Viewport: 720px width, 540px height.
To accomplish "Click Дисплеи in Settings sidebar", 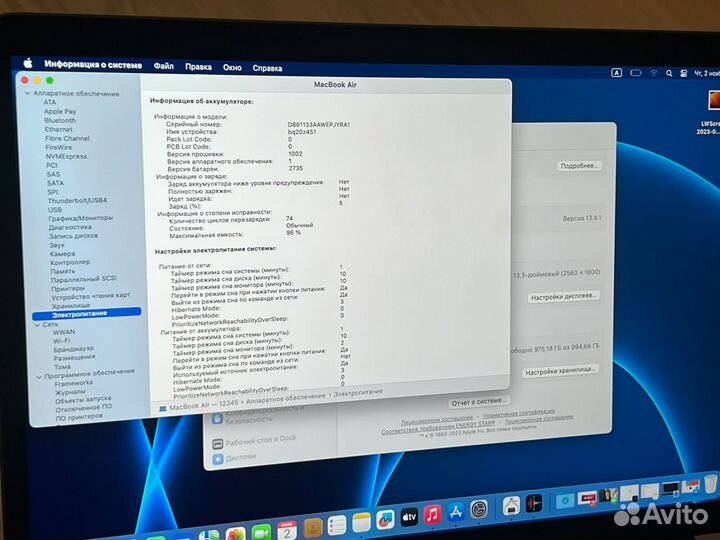I will [x=241, y=458].
